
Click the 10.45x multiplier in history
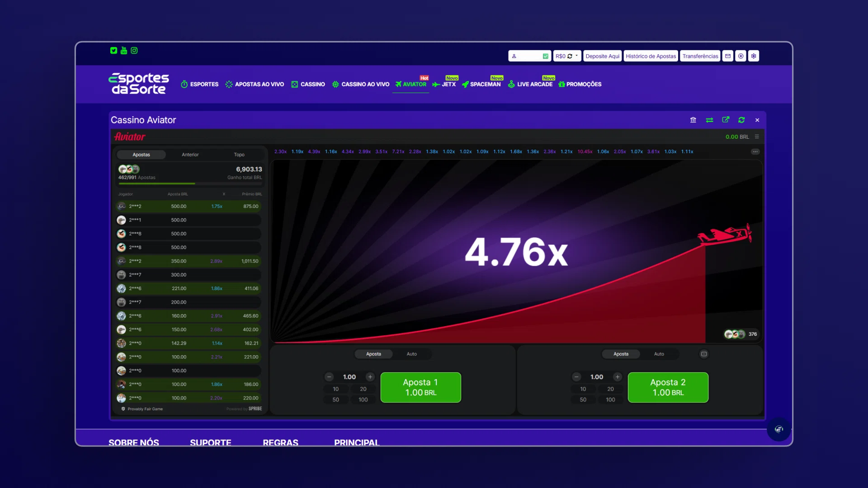[x=585, y=152]
